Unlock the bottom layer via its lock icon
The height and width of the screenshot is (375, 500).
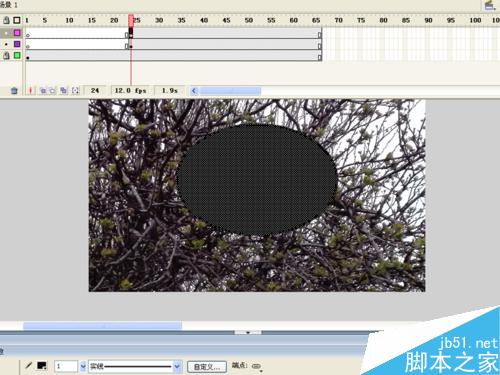[6, 55]
